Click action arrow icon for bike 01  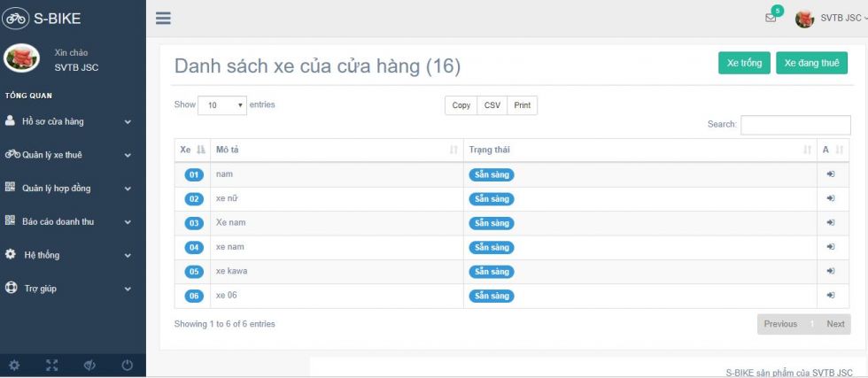click(831, 174)
